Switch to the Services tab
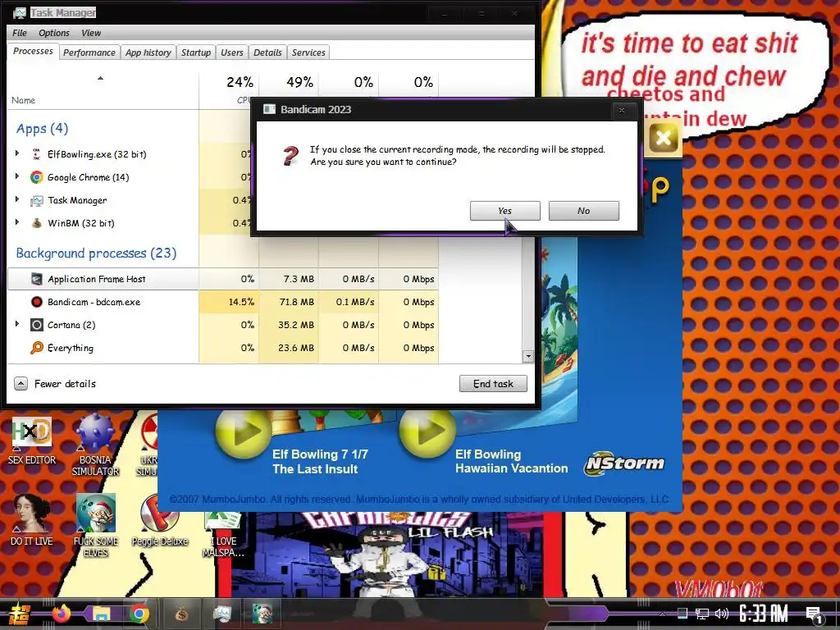This screenshot has height=630, width=840. pyautogui.click(x=308, y=52)
